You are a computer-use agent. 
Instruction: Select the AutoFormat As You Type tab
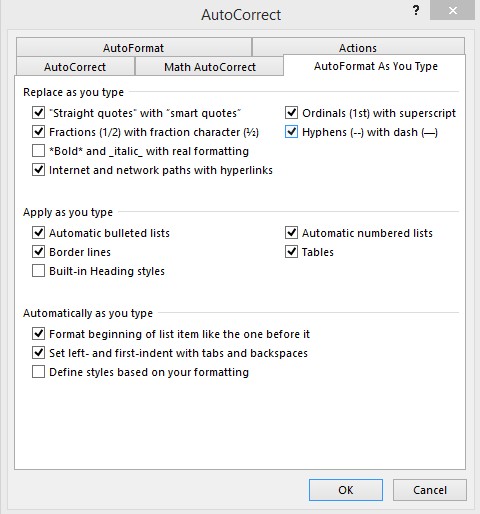[375, 66]
